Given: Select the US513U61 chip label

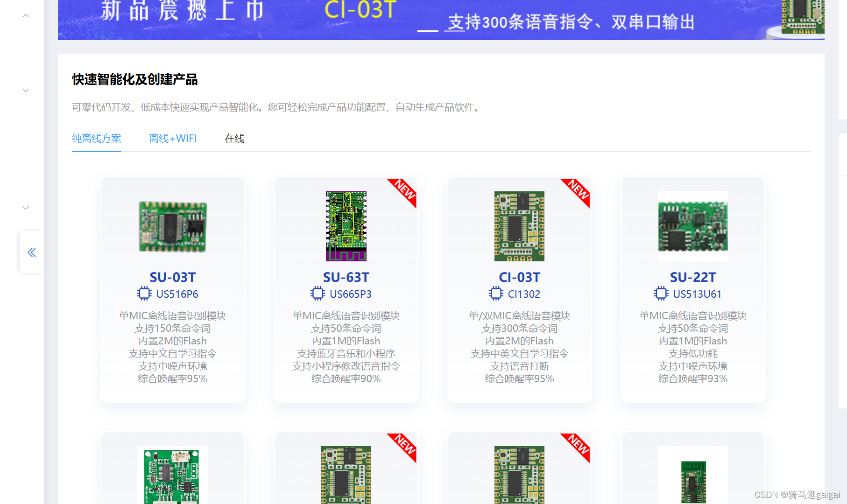Looking at the screenshot, I should pos(698,294).
